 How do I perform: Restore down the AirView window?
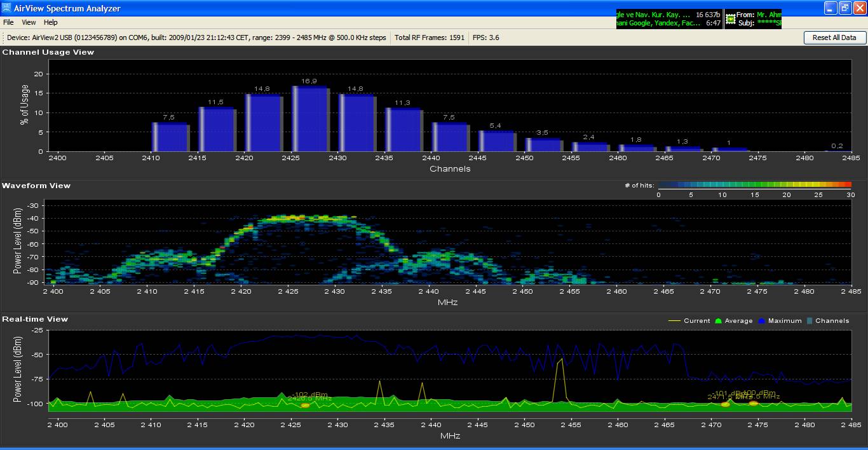(844, 8)
